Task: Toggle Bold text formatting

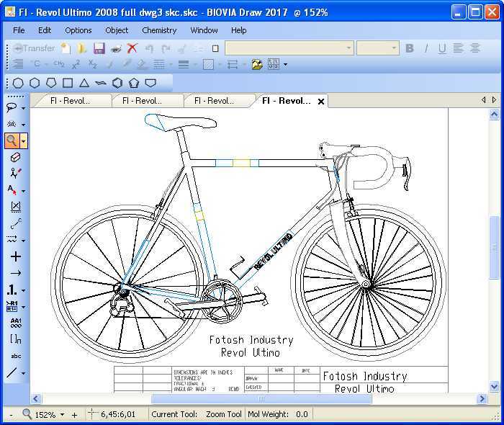Action: [x=410, y=48]
